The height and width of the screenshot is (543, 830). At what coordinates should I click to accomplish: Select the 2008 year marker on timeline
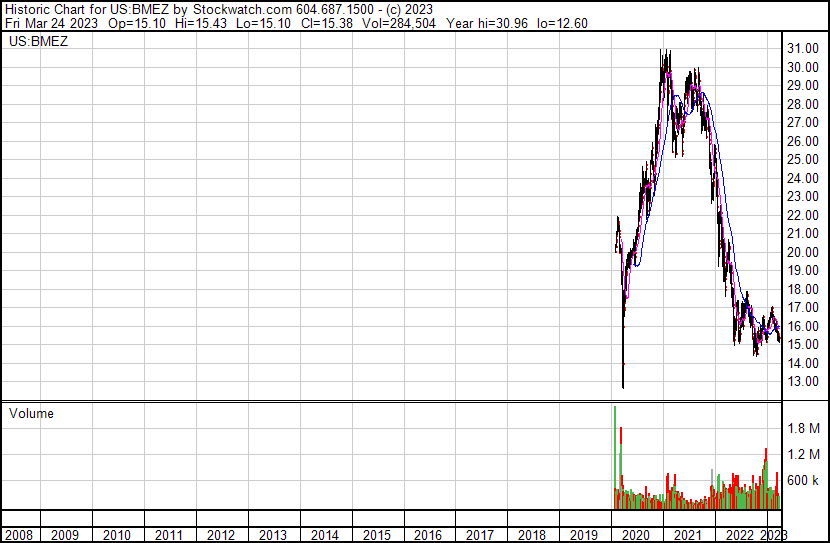pos(18,535)
